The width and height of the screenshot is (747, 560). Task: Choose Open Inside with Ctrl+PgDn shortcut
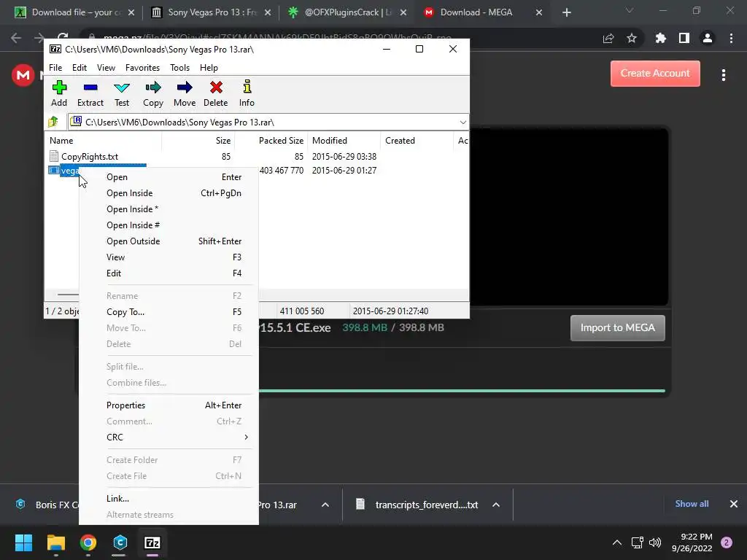[x=169, y=192]
